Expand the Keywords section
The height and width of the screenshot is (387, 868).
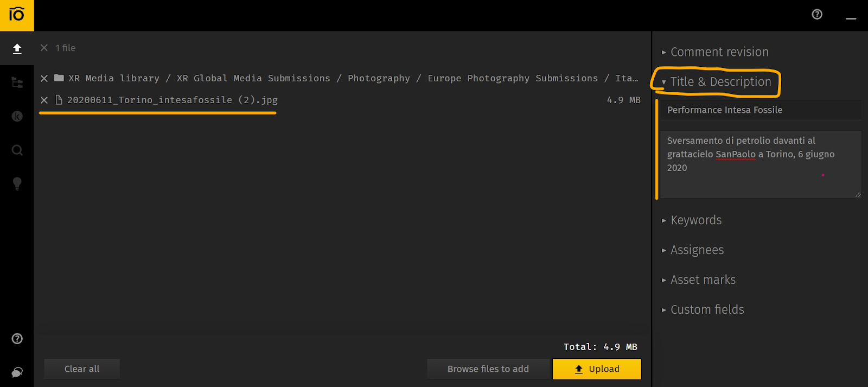[x=695, y=220]
